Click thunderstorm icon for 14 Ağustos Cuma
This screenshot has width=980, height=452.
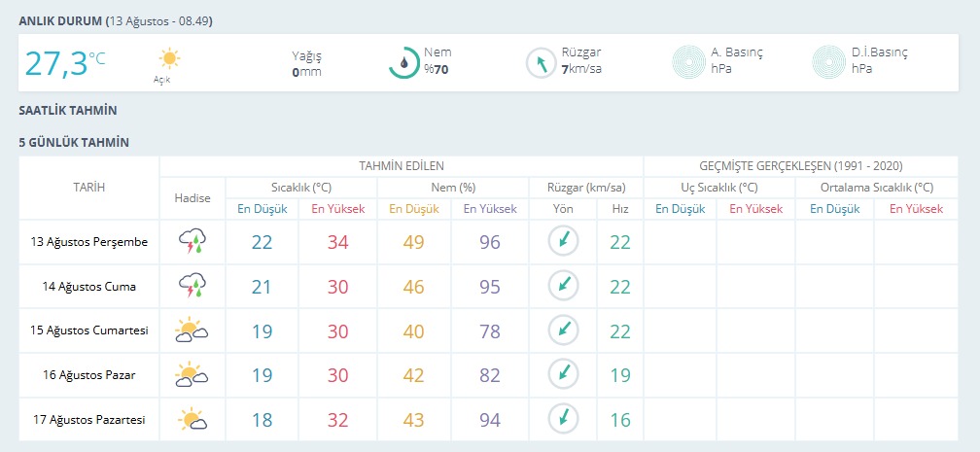[x=192, y=287]
